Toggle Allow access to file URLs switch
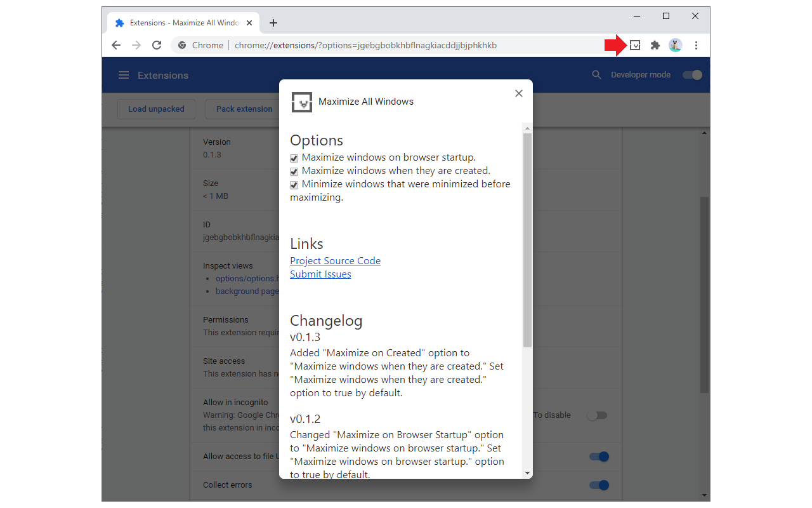812x508 pixels. tap(599, 457)
